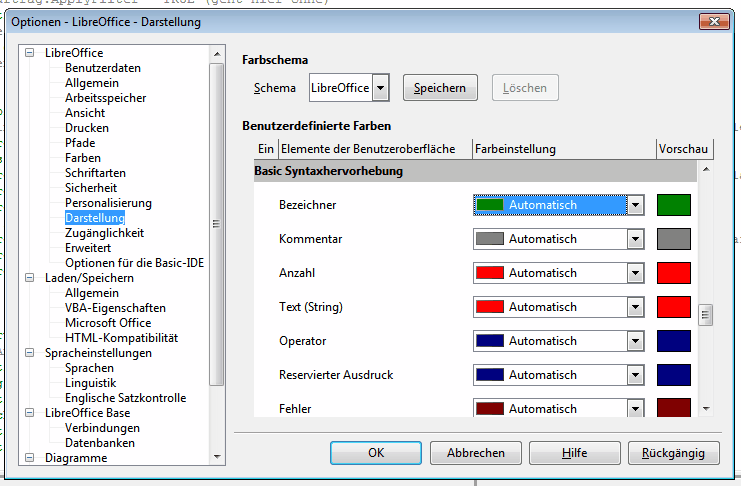Select Linguistik in the tree
This screenshot has height=486, width=741.
point(91,383)
